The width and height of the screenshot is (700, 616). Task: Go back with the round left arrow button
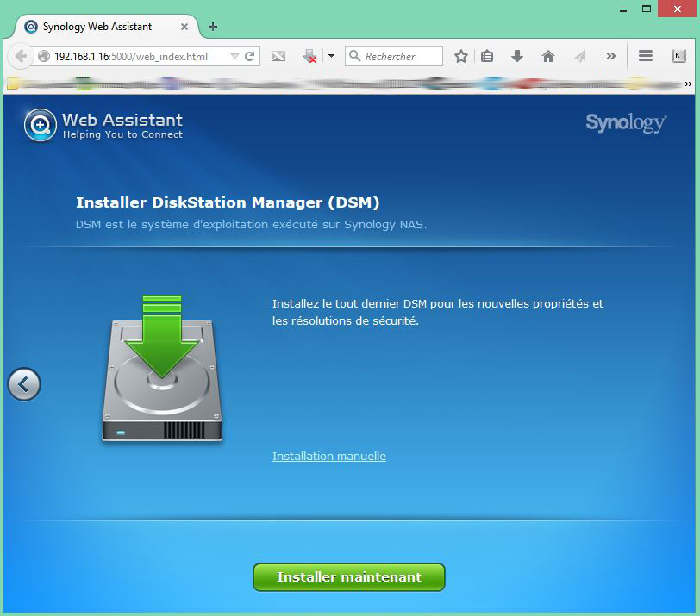click(x=24, y=384)
